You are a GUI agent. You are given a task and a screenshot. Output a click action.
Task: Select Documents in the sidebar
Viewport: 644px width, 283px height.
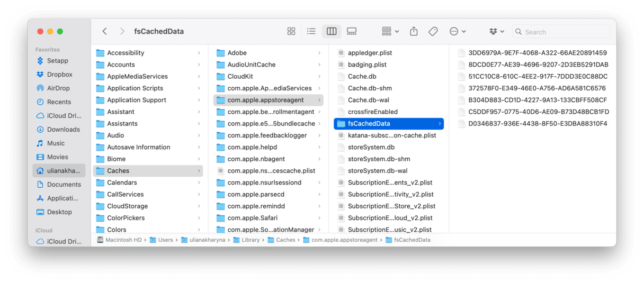[59, 185]
